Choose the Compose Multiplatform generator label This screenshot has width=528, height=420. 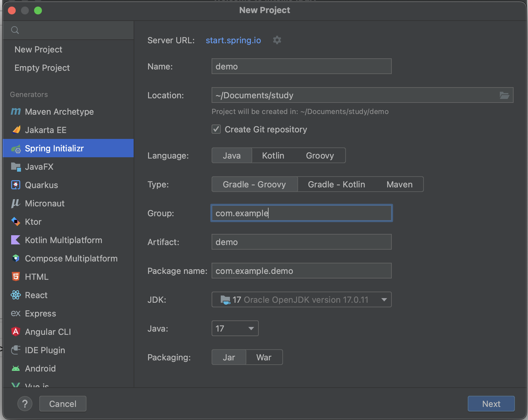point(71,258)
